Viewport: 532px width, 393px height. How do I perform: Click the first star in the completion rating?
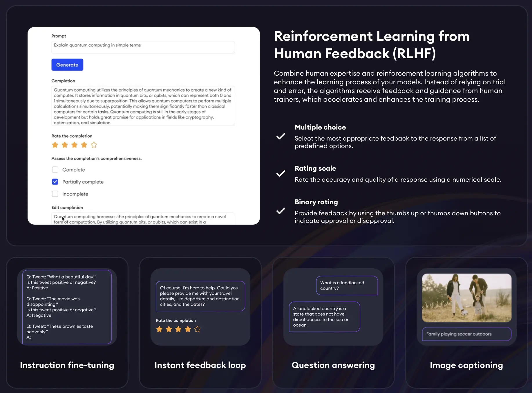click(55, 145)
